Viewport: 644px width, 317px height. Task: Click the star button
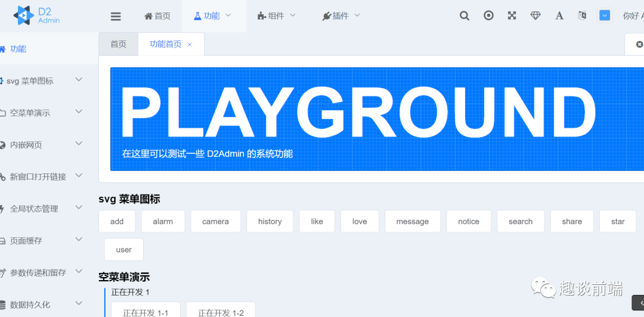(x=618, y=221)
